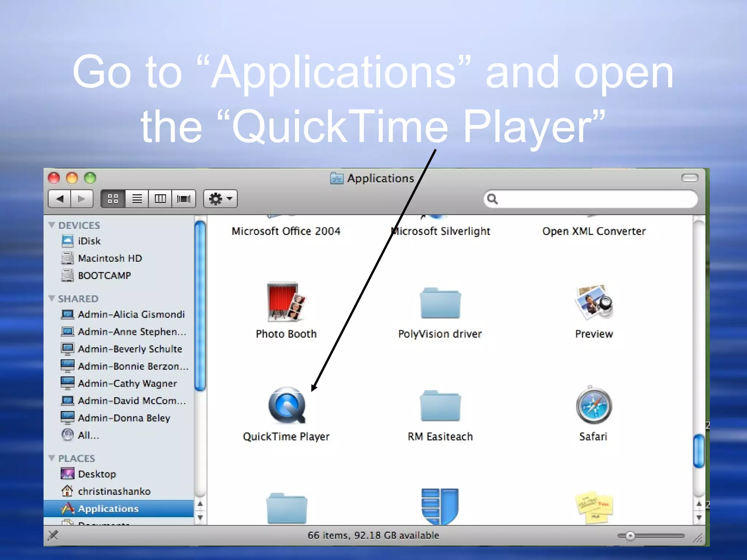This screenshot has width=747, height=560.
Task: Switch to Cover Flow view
Action: pyautogui.click(x=184, y=199)
